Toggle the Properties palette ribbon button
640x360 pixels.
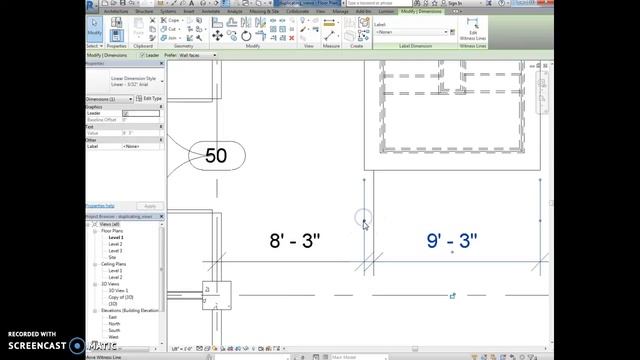116,36
